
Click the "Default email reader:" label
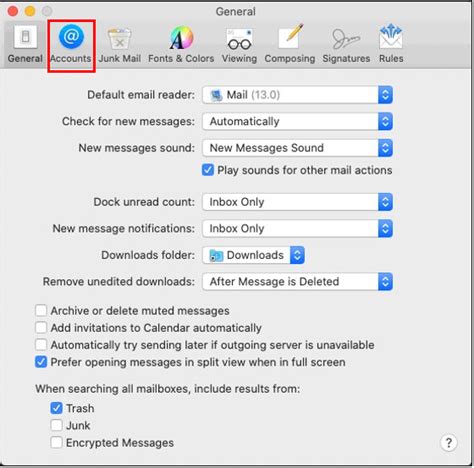(141, 95)
